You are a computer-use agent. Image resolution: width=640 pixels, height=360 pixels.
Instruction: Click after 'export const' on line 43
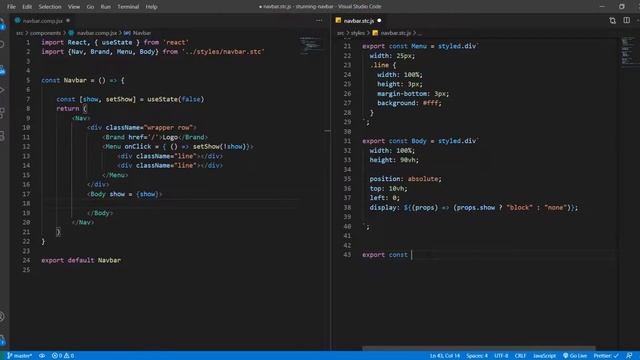(412, 255)
